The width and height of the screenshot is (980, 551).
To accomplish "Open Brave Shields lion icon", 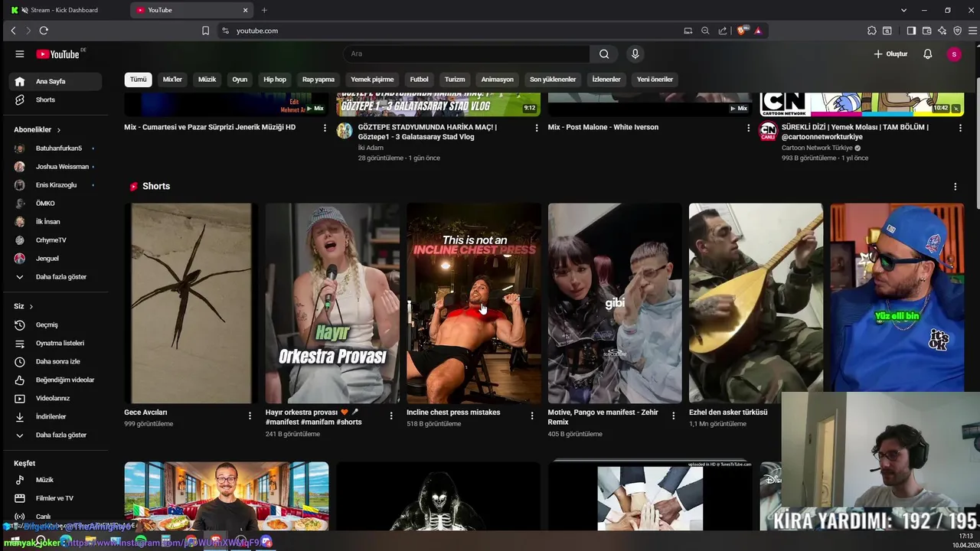I will (x=741, y=31).
